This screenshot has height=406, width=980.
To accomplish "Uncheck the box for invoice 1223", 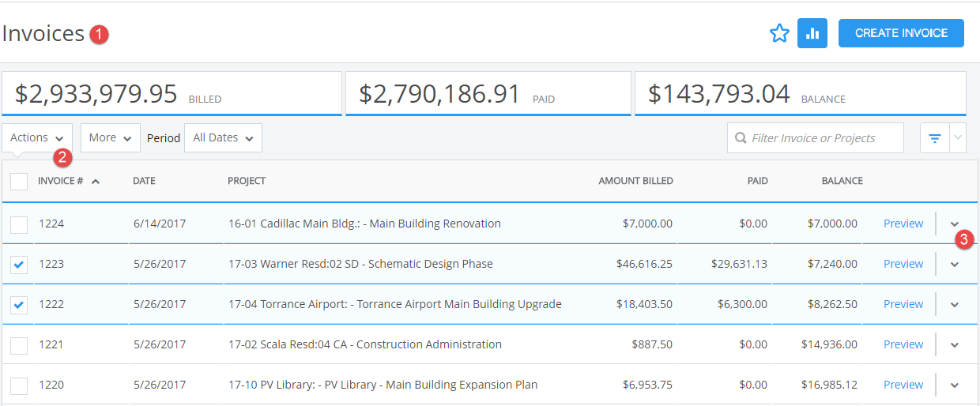I will (x=19, y=265).
